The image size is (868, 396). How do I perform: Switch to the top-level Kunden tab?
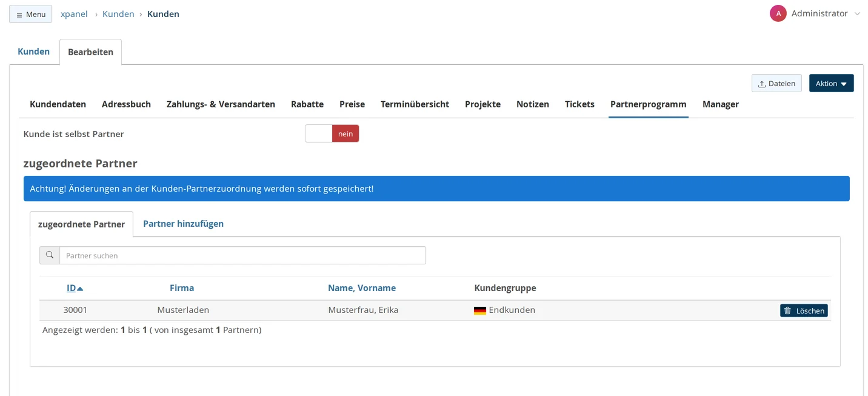[34, 52]
